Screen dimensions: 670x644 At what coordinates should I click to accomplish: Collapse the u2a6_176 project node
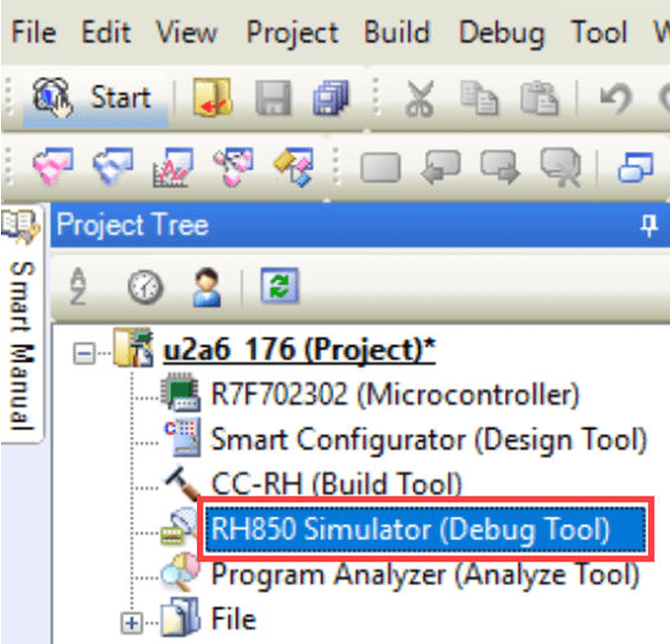pos(91,352)
